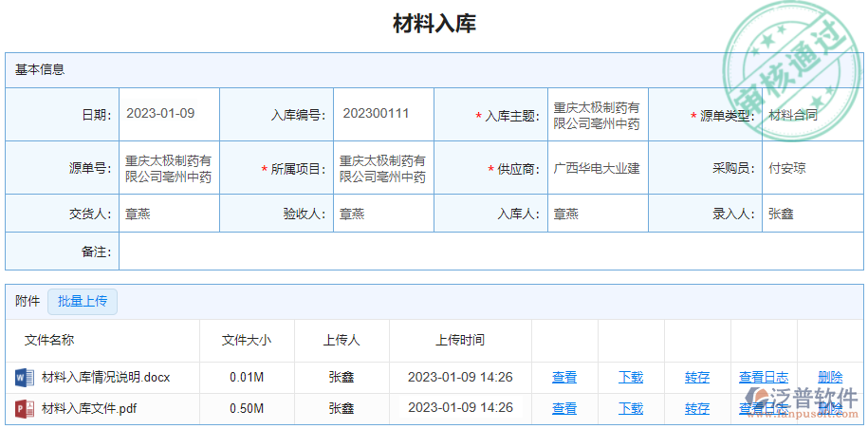Click the 基本信息 section header
Screen dimensions: 868x429
coord(40,69)
